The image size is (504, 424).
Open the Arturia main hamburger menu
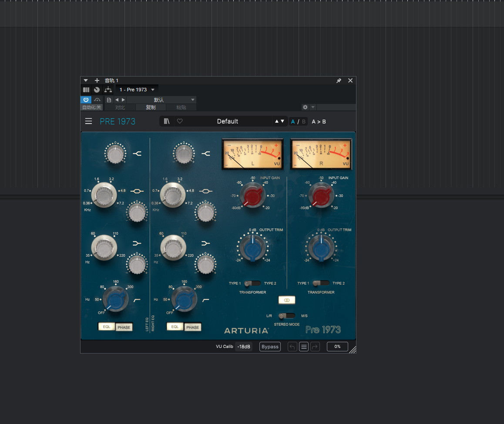coord(88,121)
